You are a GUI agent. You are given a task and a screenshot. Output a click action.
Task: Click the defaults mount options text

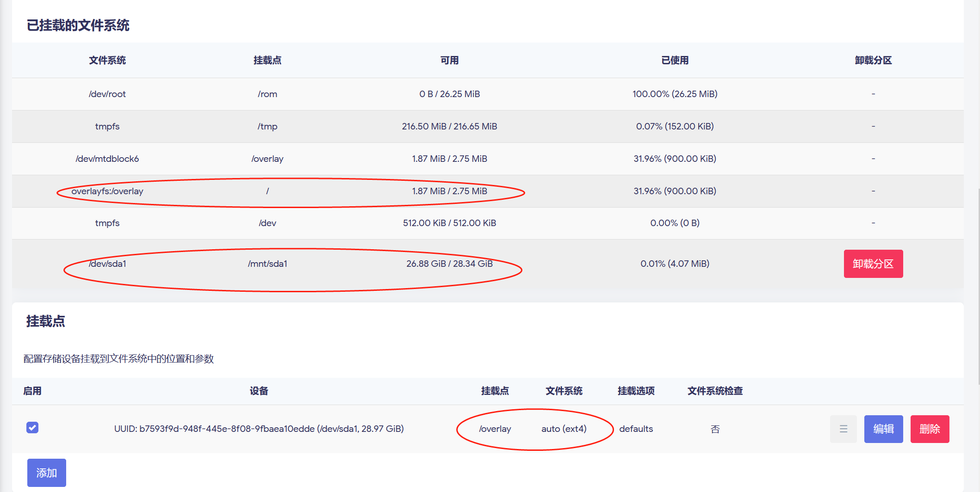(x=636, y=429)
